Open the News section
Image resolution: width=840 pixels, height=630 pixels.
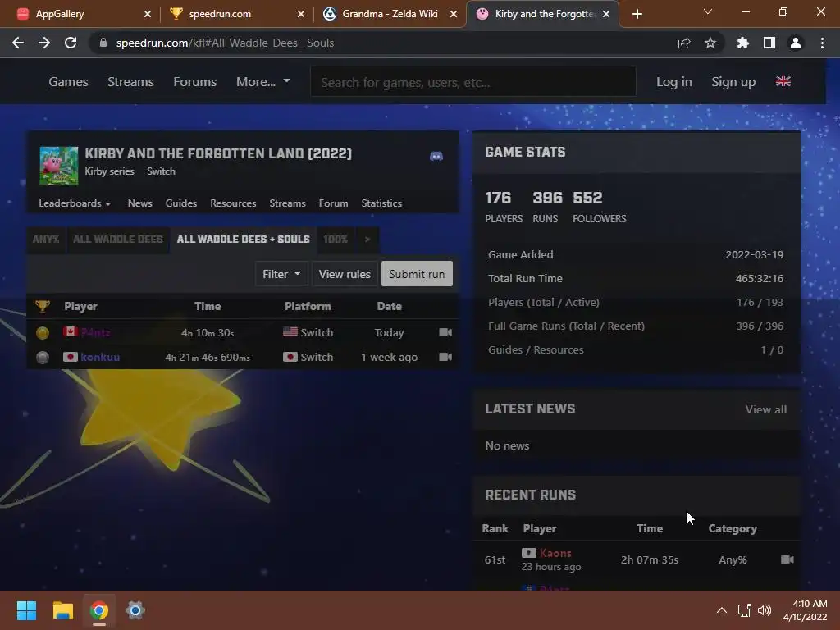pyautogui.click(x=139, y=203)
